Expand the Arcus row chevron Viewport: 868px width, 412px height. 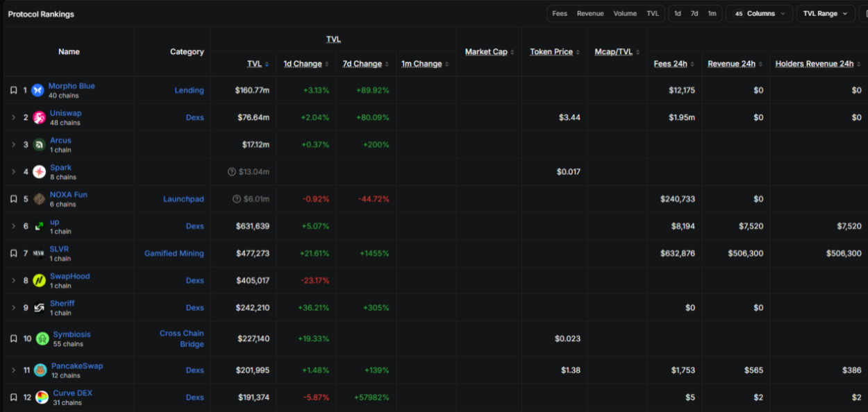coord(13,145)
